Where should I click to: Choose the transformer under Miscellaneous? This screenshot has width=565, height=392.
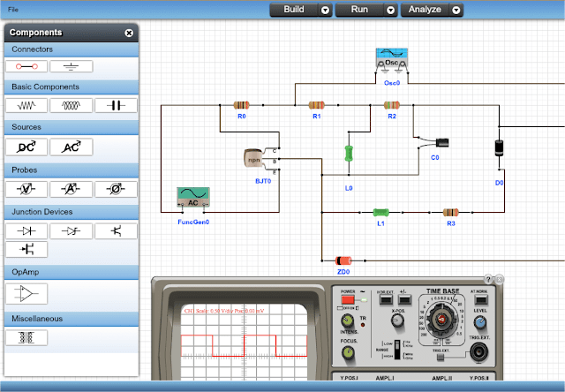(26, 336)
